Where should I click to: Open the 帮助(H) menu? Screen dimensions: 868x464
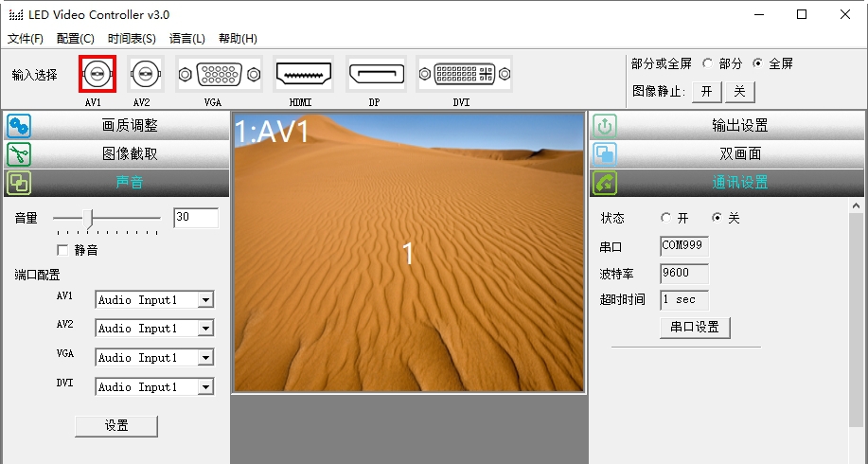[x=238, y=39]
